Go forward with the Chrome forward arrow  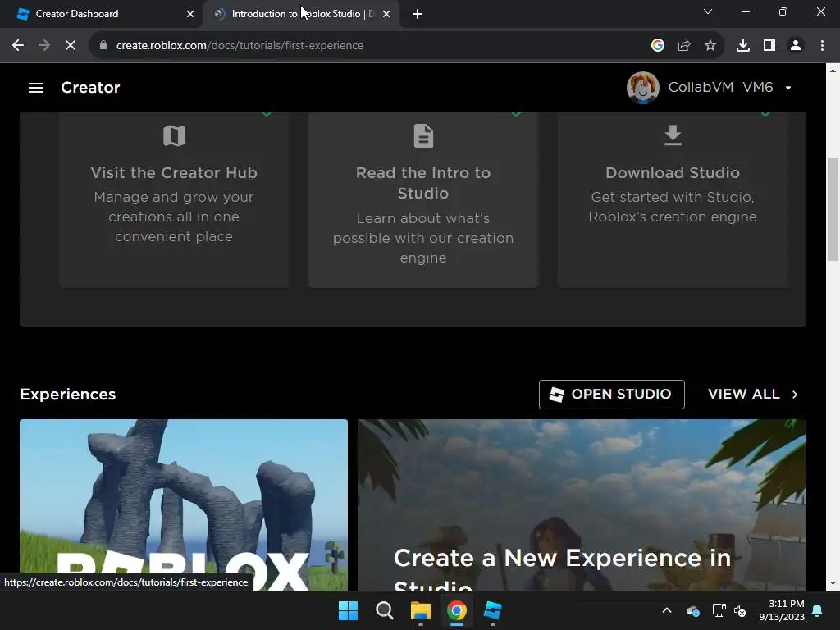click(44, 46)
